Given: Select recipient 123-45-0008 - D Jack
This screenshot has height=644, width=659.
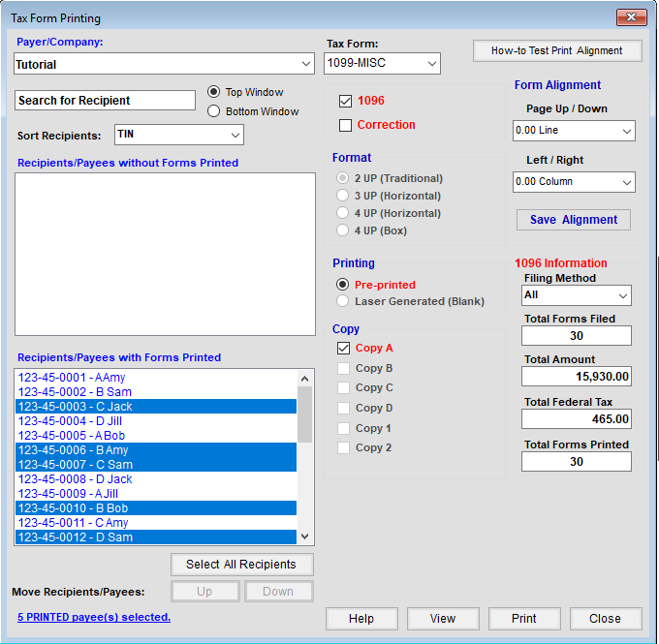Looking at the screenshot, I should click(156, 479).
